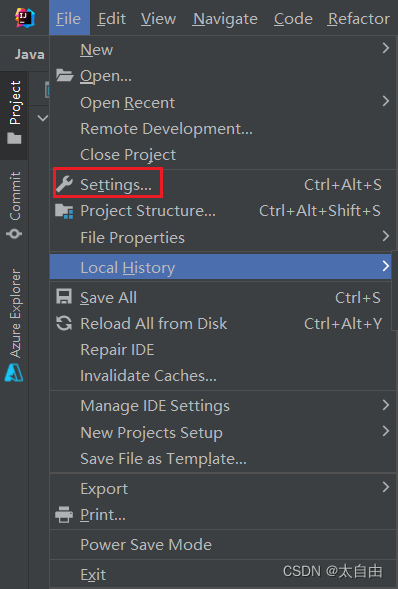Click the Reload All from Disk icon

coord(64,323)
